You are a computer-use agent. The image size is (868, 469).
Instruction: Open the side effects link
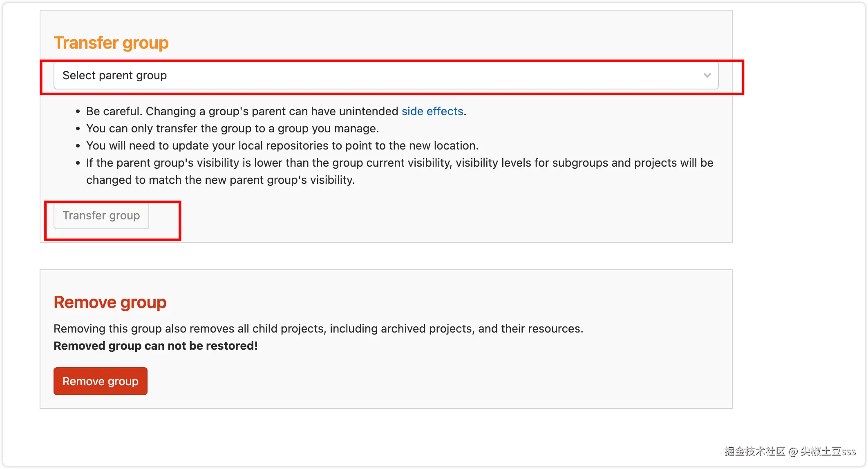[432, 111]
